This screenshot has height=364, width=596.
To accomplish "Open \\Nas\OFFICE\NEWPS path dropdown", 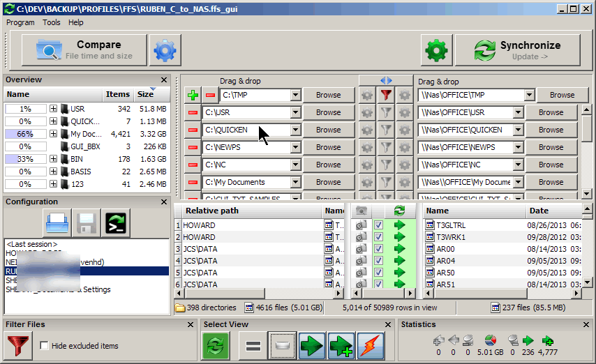I will point(518,147).
